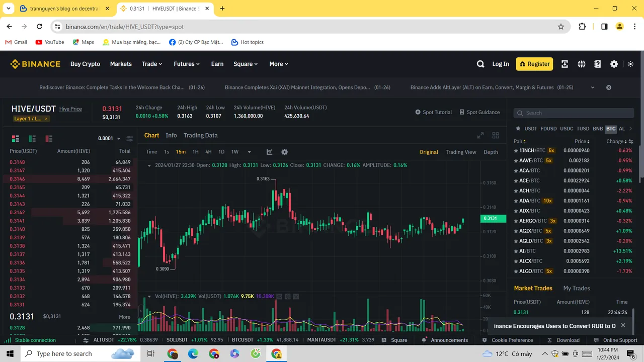Hide the volume indicator with eye icon
This screenshot has width=644, height=362.
(x=280, y=297)
